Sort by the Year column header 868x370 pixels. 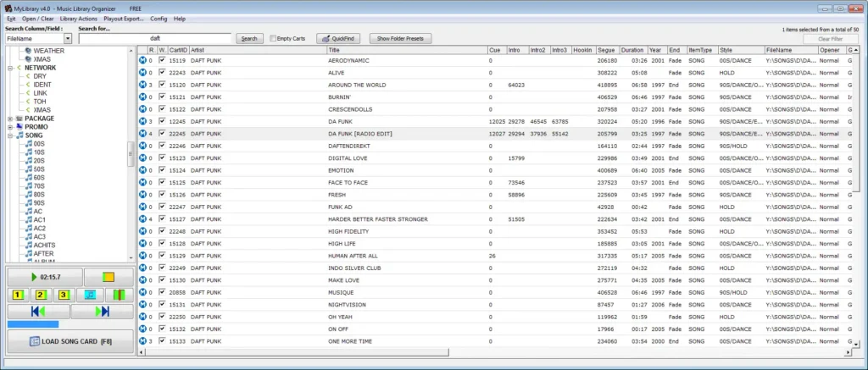click(x=658, y=50)
